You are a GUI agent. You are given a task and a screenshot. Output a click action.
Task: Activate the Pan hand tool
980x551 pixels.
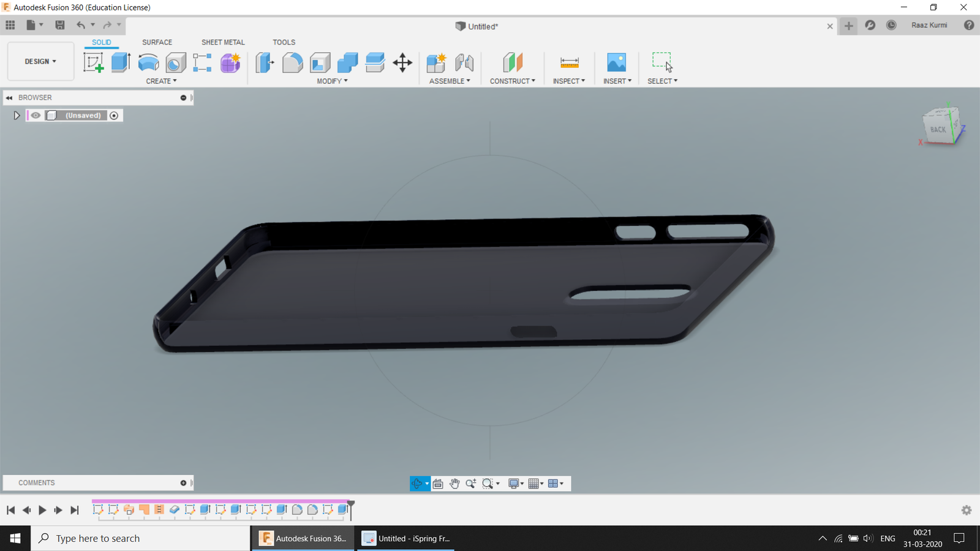point(454,484)
